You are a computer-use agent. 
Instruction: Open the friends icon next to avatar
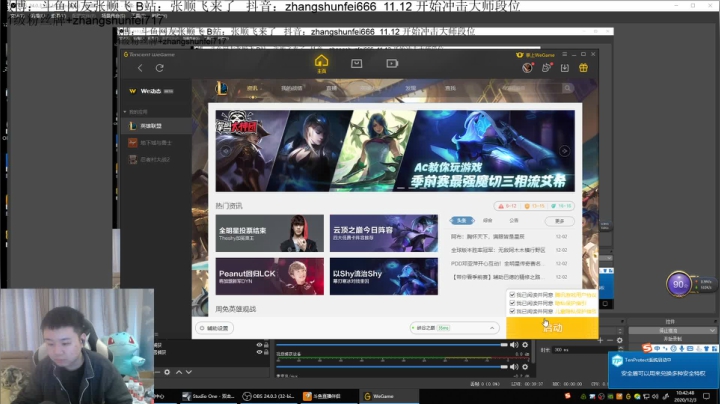pyautogui.click(x=546, y=68)
